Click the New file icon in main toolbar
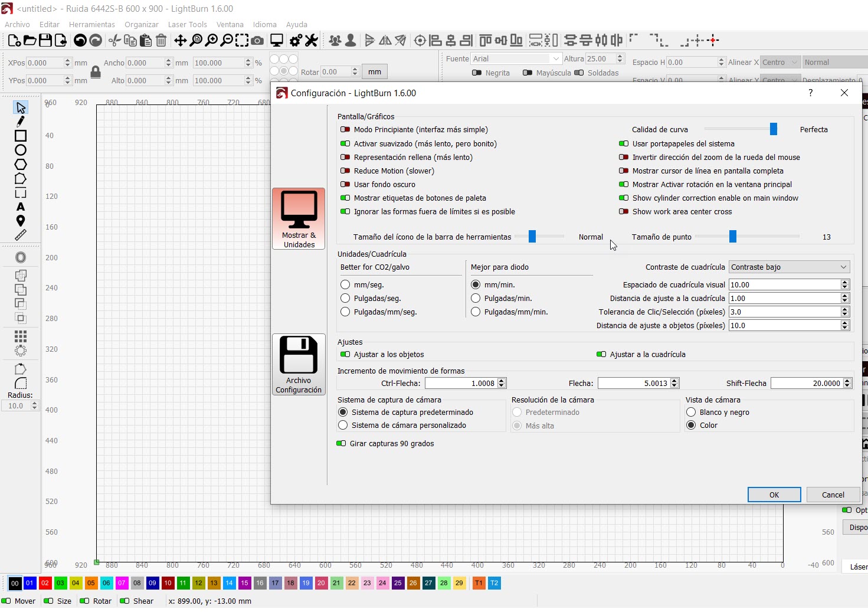868x612 pixels. (x=14, y=40)
